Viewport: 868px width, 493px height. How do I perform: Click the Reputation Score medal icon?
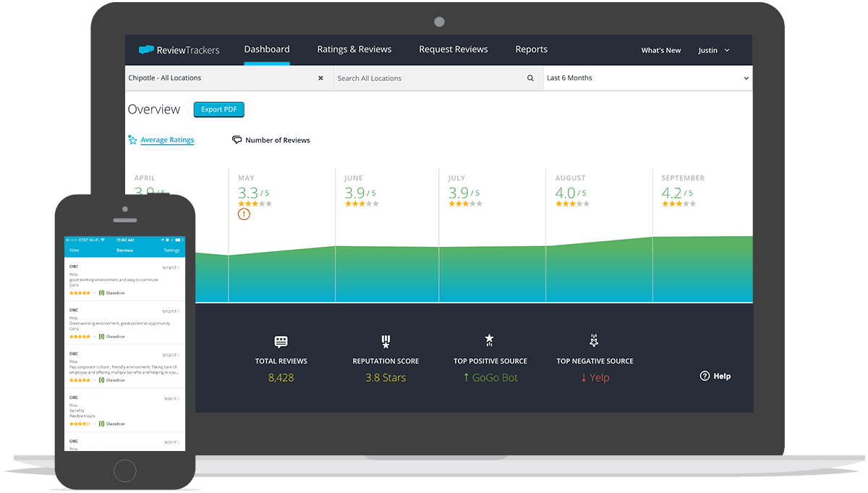click(386, 342)
